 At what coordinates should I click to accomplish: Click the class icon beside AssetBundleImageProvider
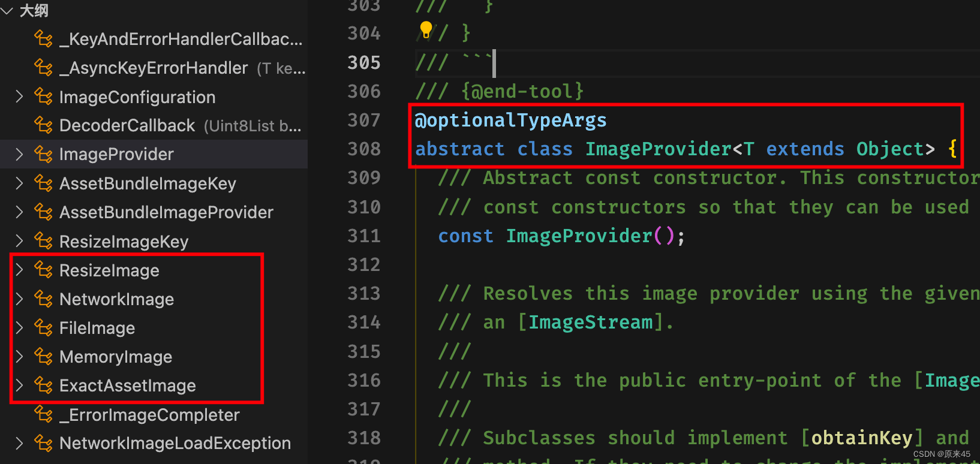click(x=43, y=212)
